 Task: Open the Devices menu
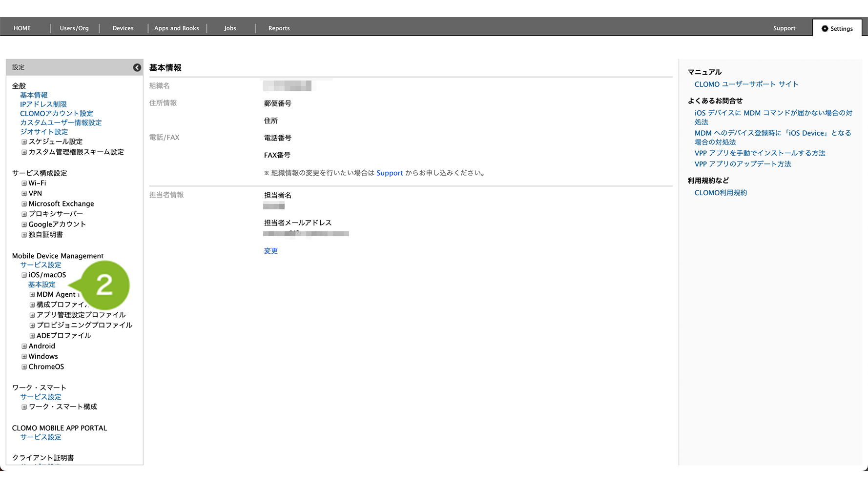coord(123,28)
